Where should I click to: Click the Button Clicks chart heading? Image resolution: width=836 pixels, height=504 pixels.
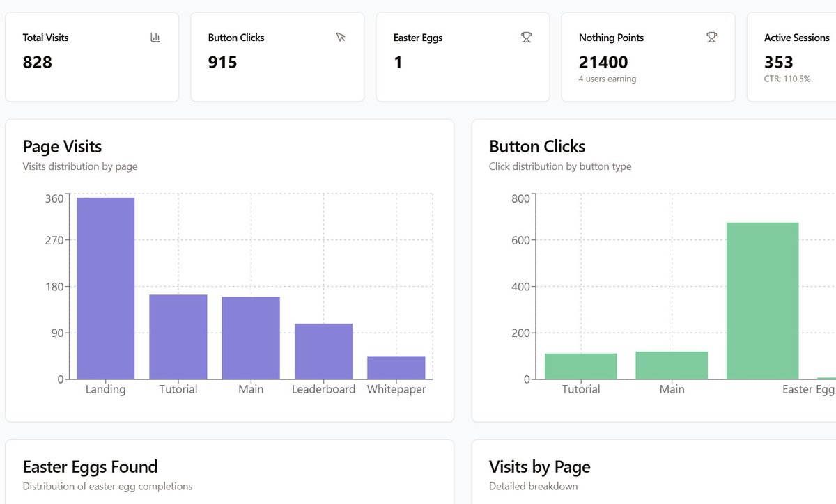pos(537,146)
